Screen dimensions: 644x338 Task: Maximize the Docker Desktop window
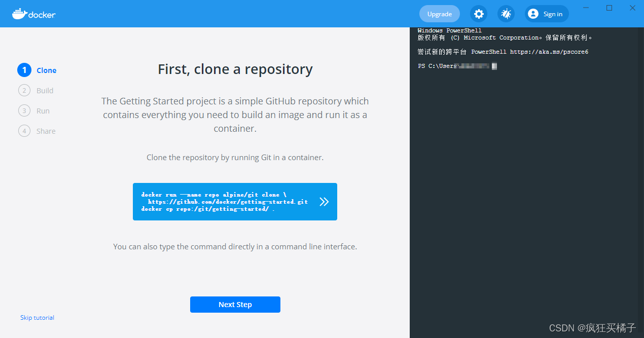[610, 8]
